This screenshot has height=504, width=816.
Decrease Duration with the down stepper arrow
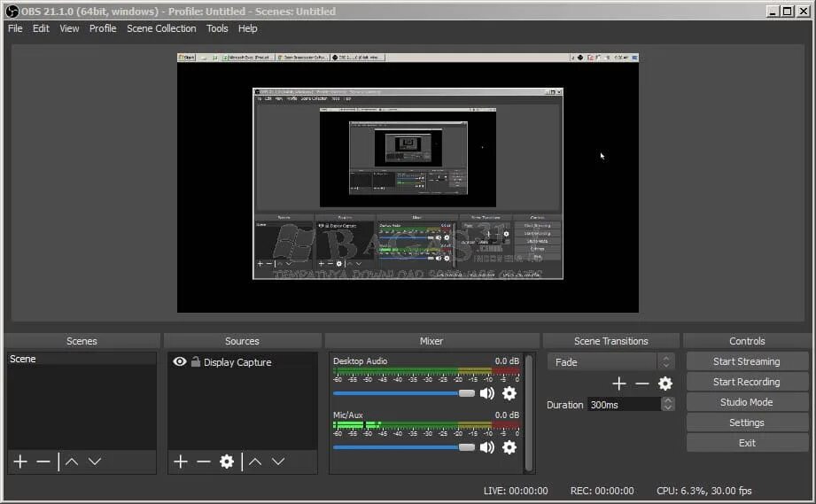click(668, 407)
